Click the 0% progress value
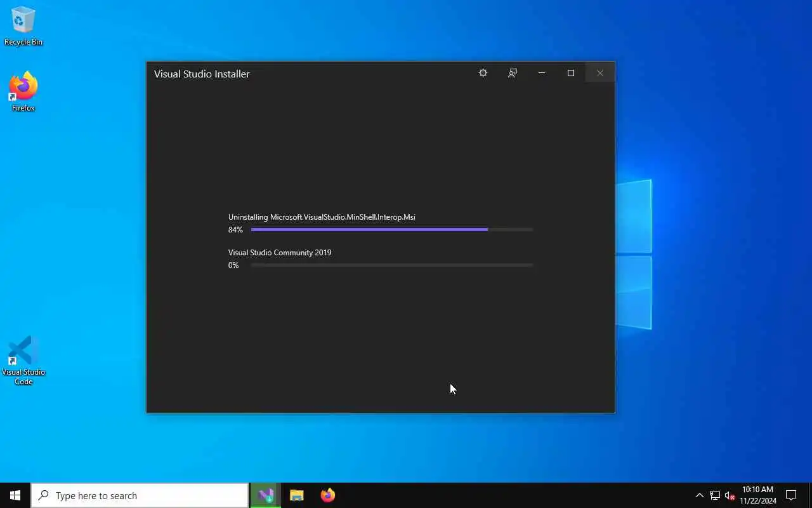Viewport: 812px width, 508px height. pos(233,265)
